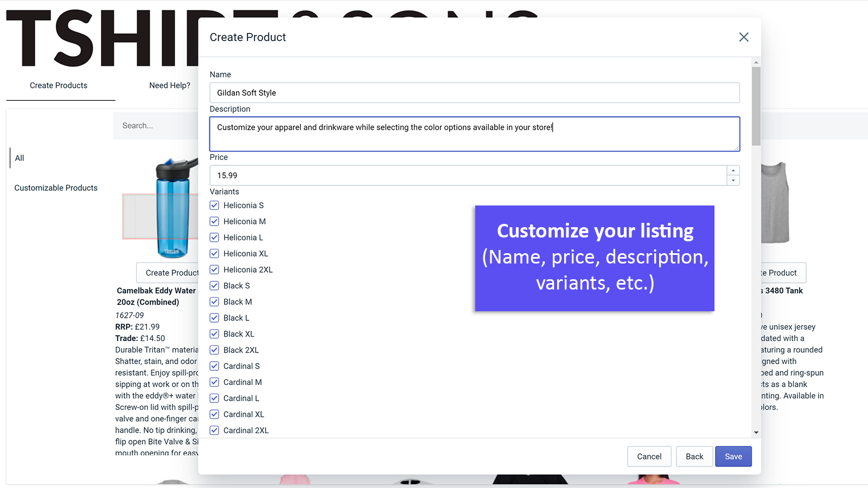Image resolution: width=868 pixels, height=488 pixels.
Task: Toggle the Cardinal M checkbox
Action: click(x=214, y=382)
